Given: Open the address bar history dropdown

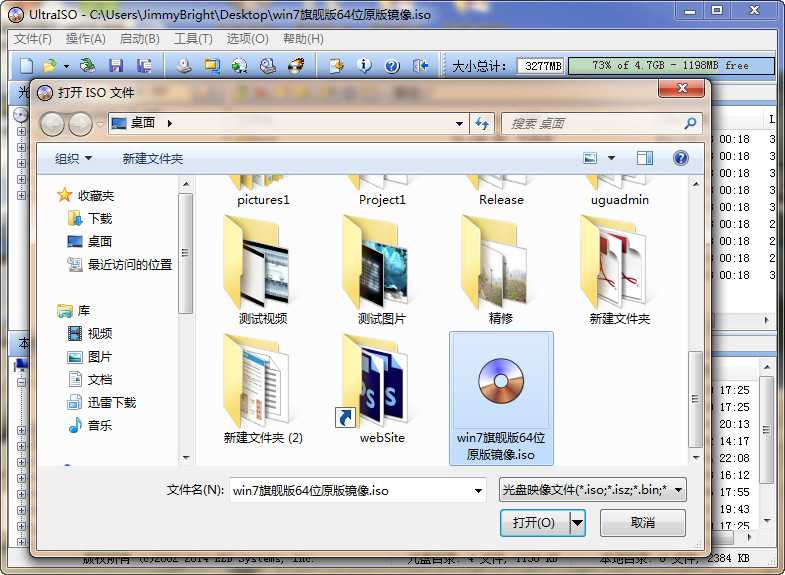Looking at the screenshot, I should pos(459,123).
